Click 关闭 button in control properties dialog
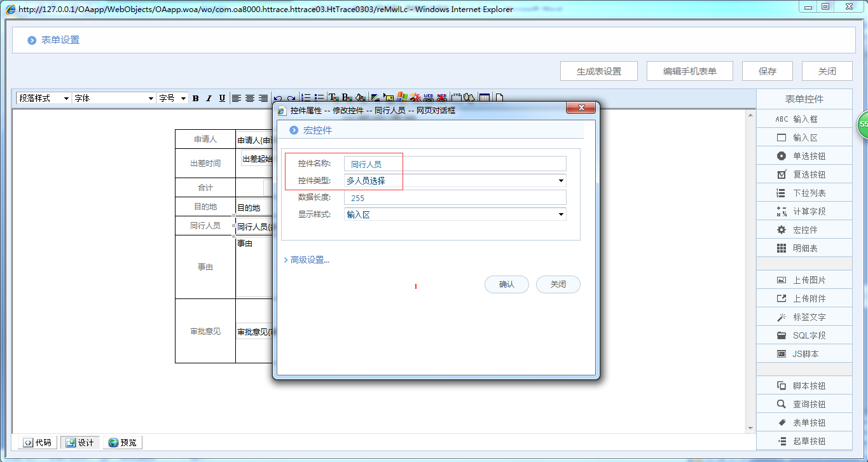 [558, 284]
